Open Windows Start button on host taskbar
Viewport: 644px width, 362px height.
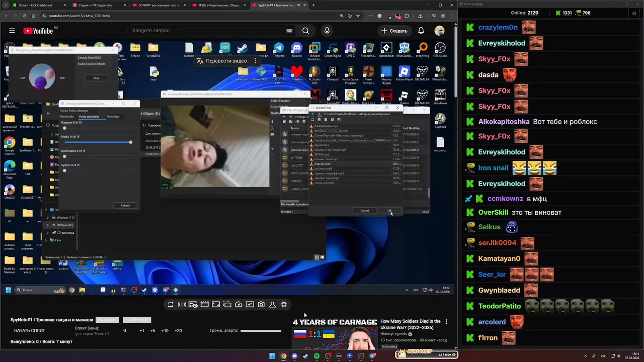272,356
